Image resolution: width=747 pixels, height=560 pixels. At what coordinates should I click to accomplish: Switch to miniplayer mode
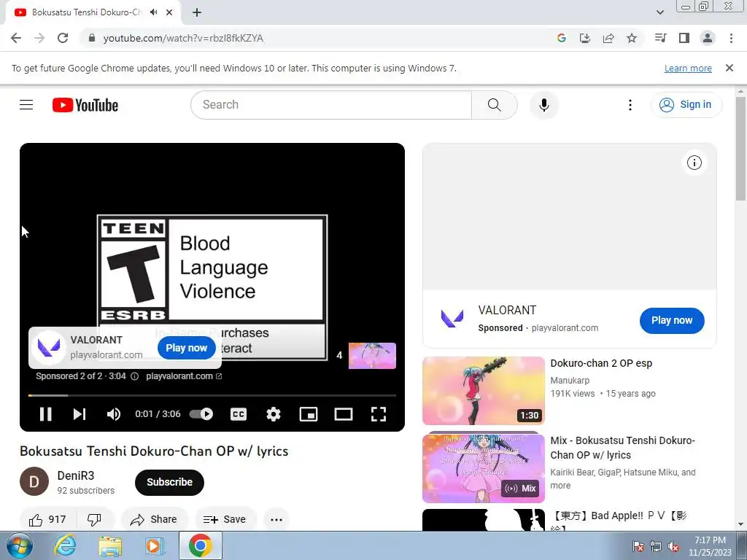[309, 414]
